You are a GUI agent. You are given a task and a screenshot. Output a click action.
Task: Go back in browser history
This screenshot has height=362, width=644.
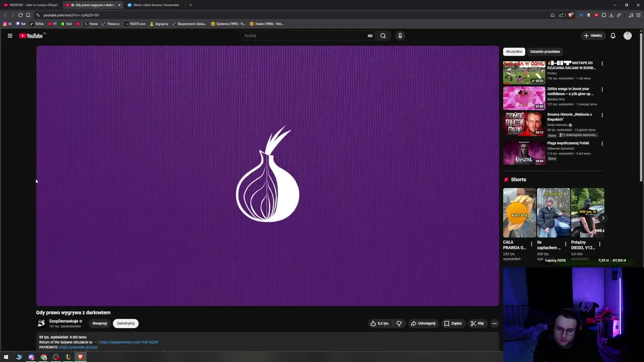(x=6, y=15)
